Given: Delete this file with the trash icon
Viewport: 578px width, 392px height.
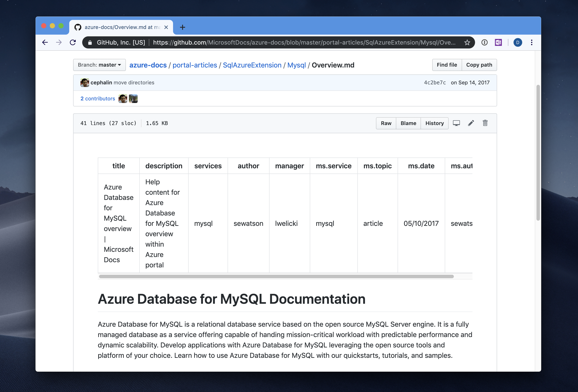Looking at the screenshot, I should click(485, 123).
